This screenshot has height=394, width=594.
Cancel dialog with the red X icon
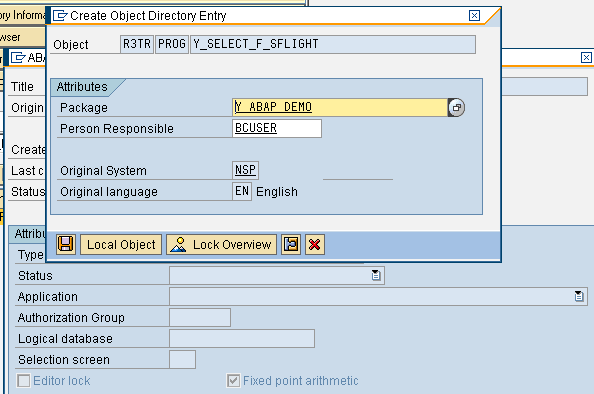(x=314, y=244)
